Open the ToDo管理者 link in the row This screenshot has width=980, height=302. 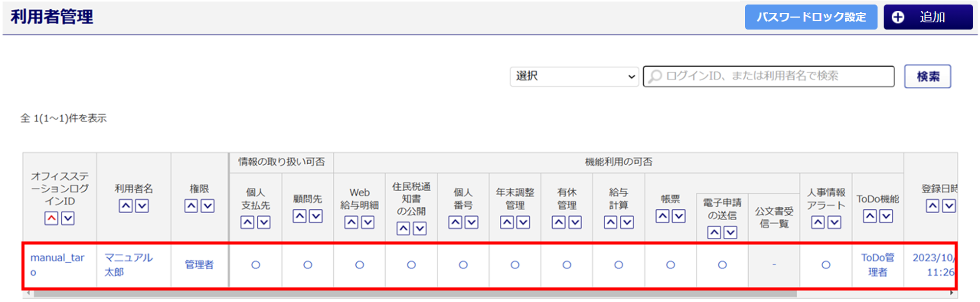pos(877,264)
